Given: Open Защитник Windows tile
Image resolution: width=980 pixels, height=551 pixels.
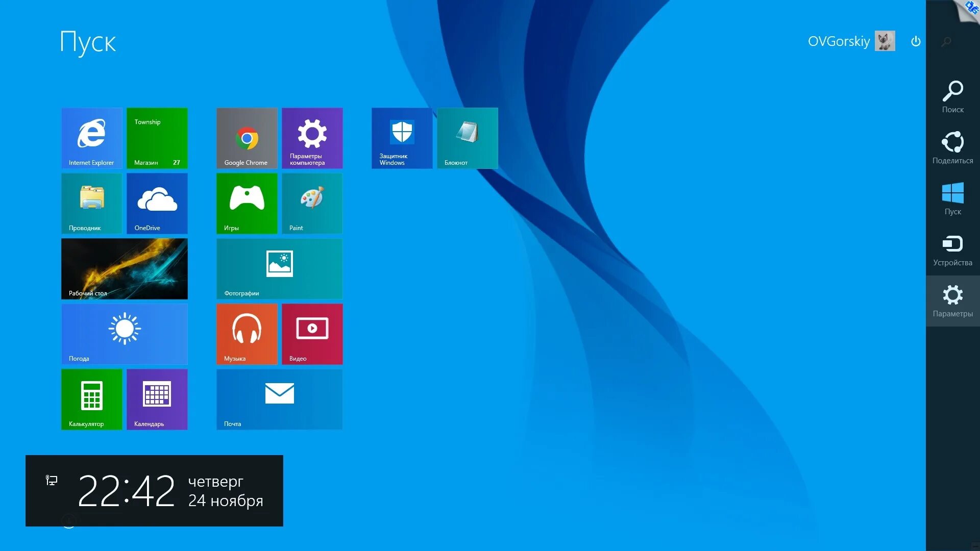Looking at the screenshot, I should (402, 138).
